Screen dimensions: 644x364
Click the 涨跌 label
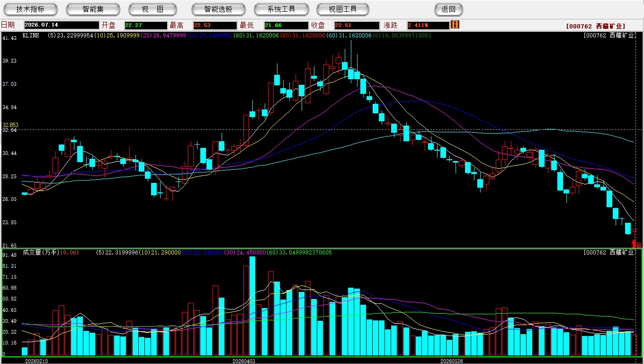click(x=391, y=25)
